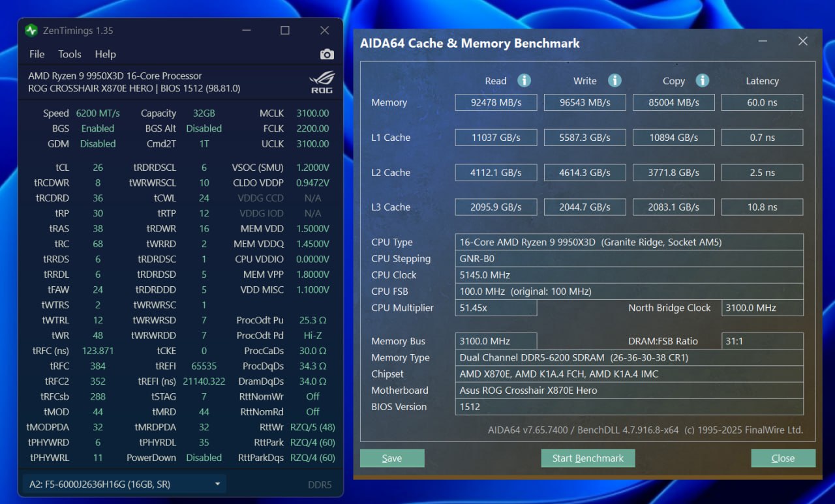This screenshot has width=835, height=504.
Task: Click the CPU Multiplier 51.45x field
Action: pos(496,308)
